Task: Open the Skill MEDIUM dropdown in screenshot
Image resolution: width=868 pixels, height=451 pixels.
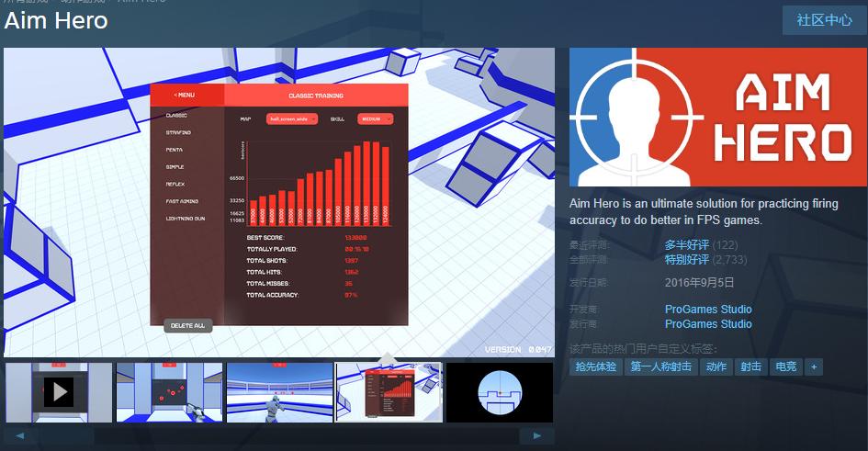Action: (x=375, y=118)
